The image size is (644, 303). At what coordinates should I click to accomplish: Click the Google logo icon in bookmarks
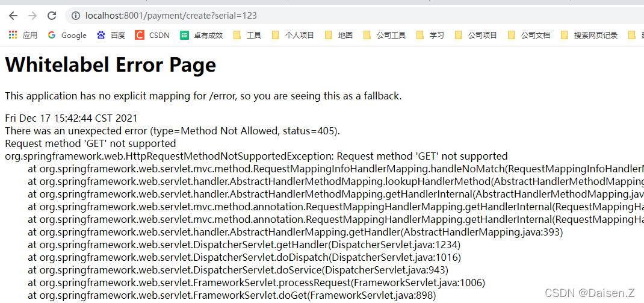(x=52, y=36)
